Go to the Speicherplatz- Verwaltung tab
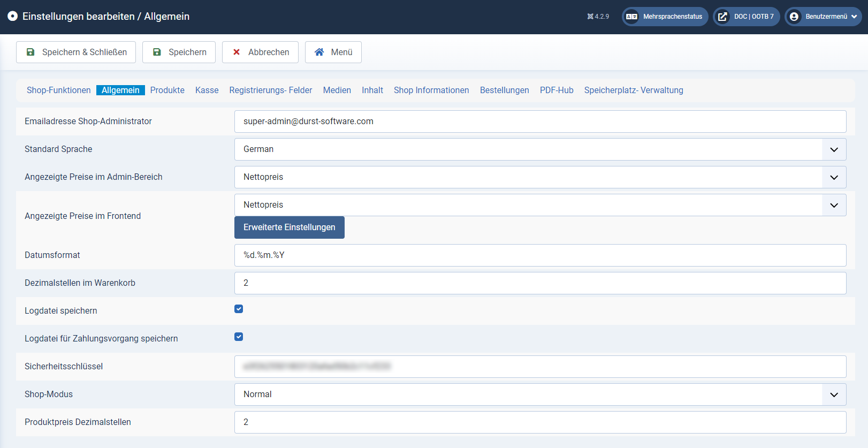Viewport: 868px width, 448px height. pyautogui.click(x=634, y=90)
